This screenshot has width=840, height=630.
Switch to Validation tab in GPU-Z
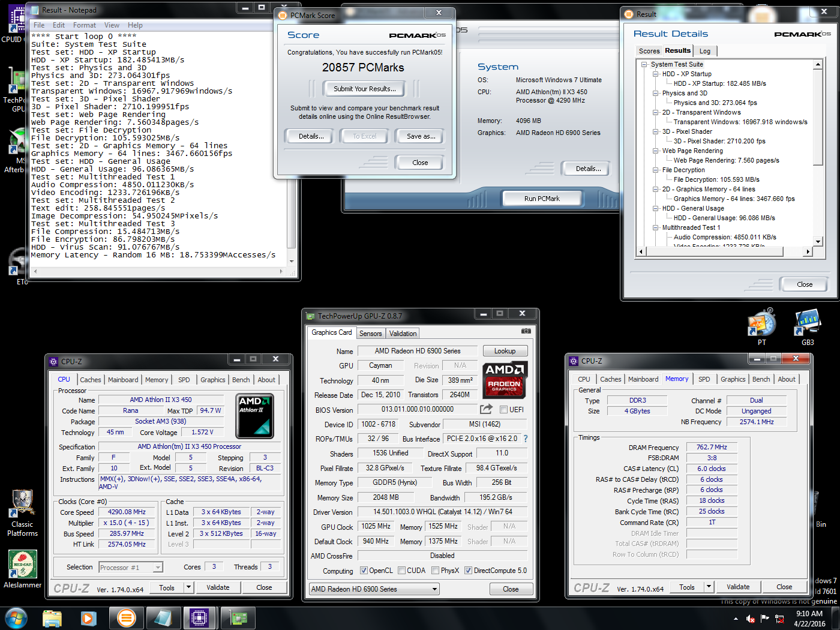pos(403,333)
